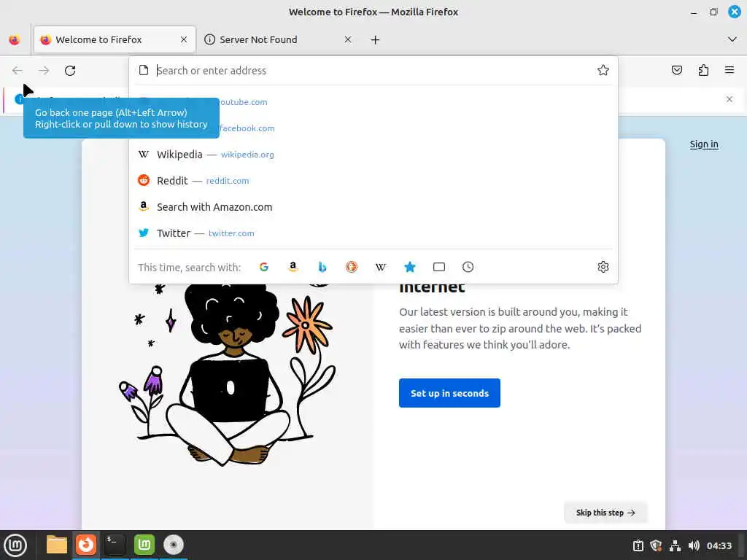
Task: Reload the current page
Action: tap(70, 71)
